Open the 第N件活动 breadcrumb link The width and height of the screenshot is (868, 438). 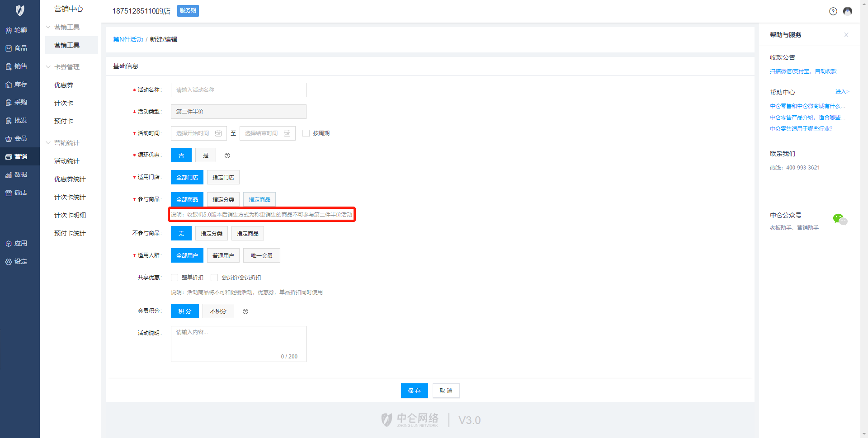[128, 39]
